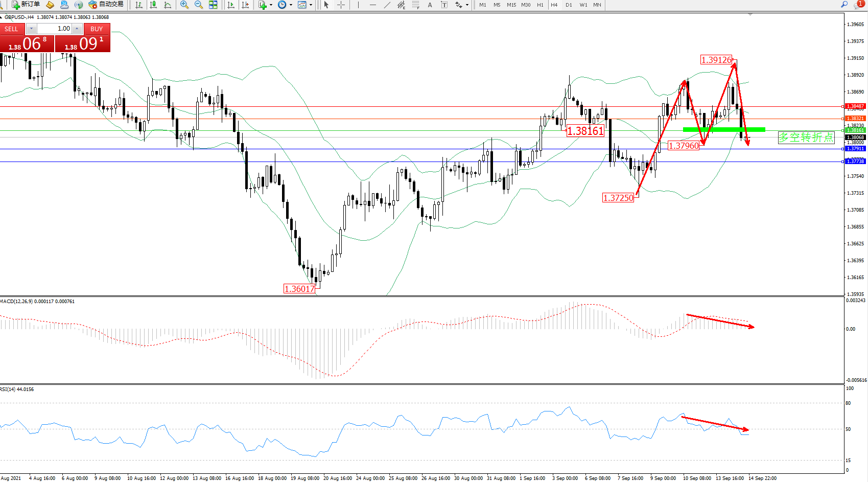This screenshot has height=482, width=868.
Task: Click the Zoom Out magnifier icon
Action: tap(199, 5)
